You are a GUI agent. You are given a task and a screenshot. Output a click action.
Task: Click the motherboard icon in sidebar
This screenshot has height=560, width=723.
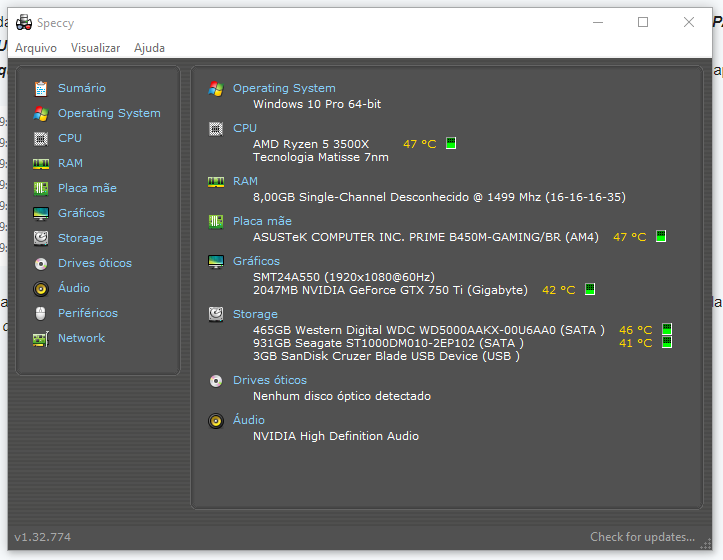click(41, 188)
